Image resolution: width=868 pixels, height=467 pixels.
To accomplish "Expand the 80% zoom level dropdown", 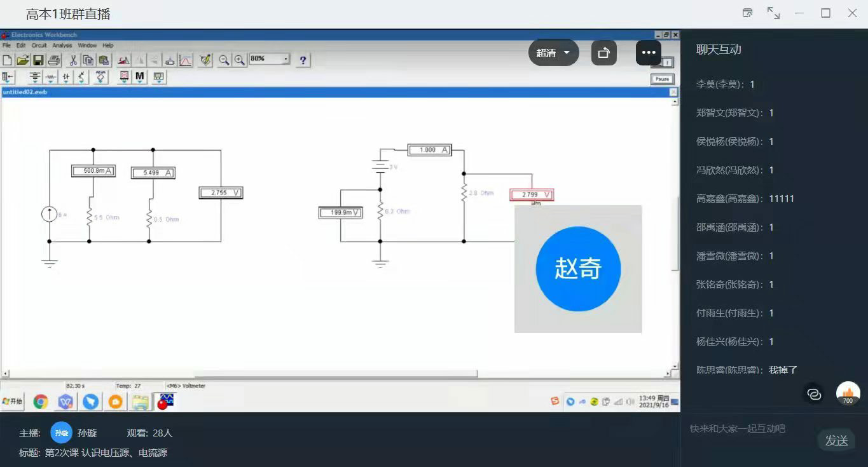I will (x=286, y=59).
